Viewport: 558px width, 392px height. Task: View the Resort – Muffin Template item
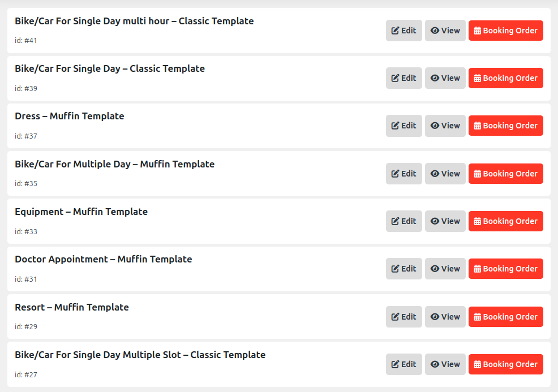click(445, 317)
